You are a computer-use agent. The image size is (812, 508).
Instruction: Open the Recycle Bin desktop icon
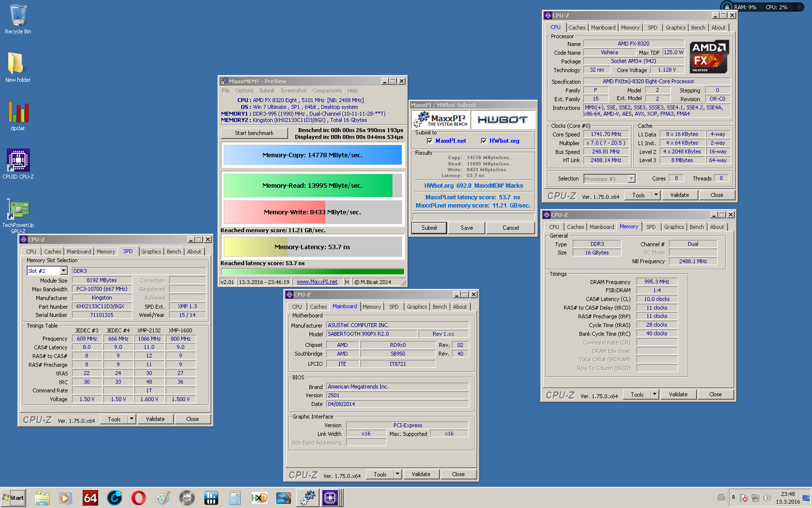(18, 19)
